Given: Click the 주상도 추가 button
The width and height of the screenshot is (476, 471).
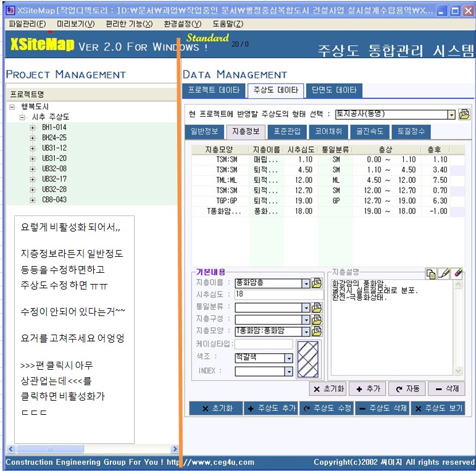Looking at the screenshot, I should (x=272, y=409).
